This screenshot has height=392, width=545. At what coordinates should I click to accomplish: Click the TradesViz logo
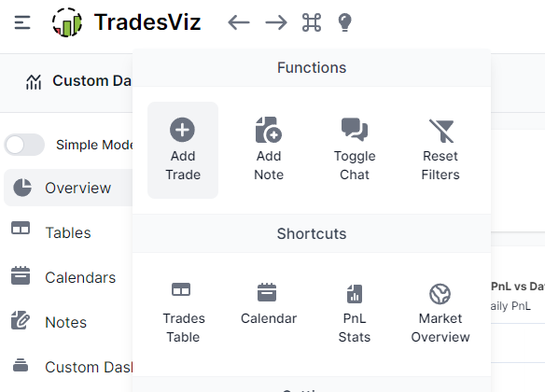coord(127,22)
